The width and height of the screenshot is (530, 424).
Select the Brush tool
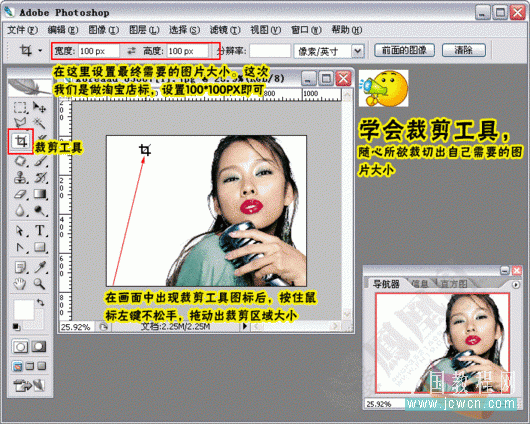click(40, 161)
